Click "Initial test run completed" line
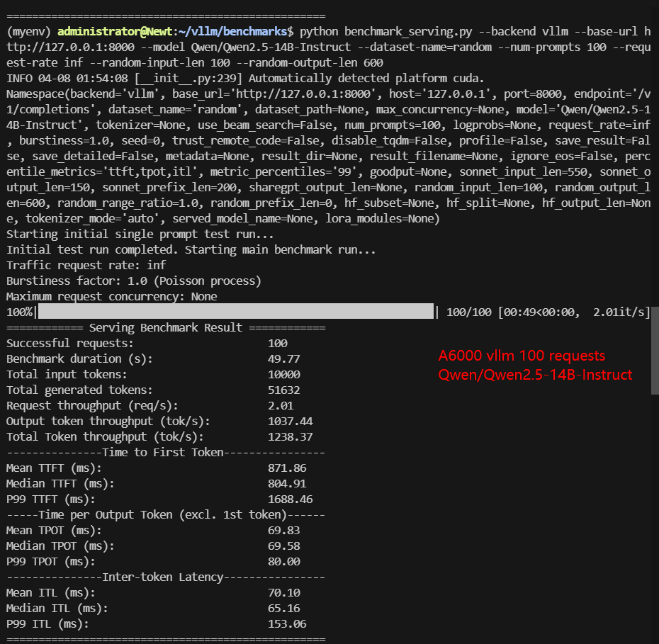The height and width of the screenshot is (644, 659). (x=191, y=250)
